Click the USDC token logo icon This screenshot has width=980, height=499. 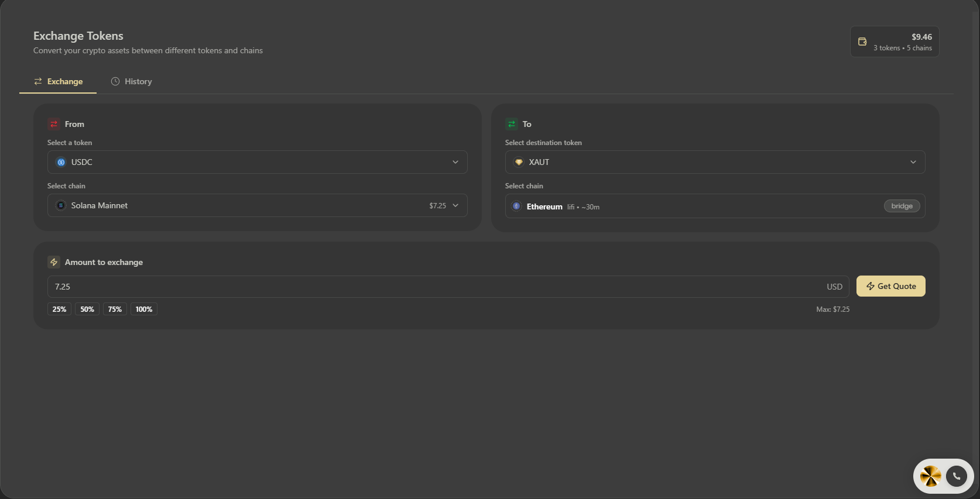coord(61,162)
